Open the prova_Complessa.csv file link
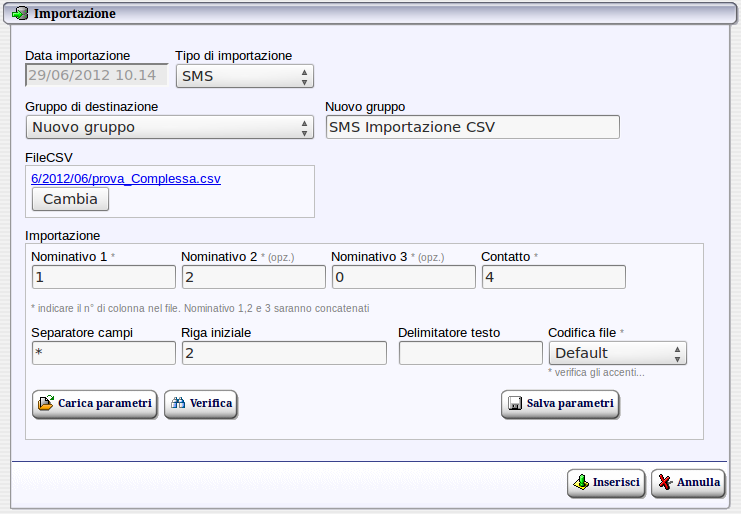Screen dimensions: 741x514 click(x=126, y=179)
